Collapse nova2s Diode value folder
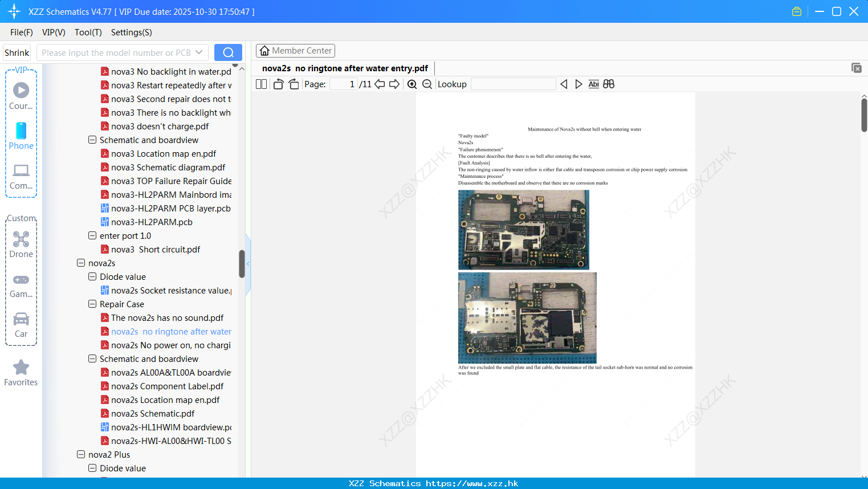868x489 pixels. (92, 276)
